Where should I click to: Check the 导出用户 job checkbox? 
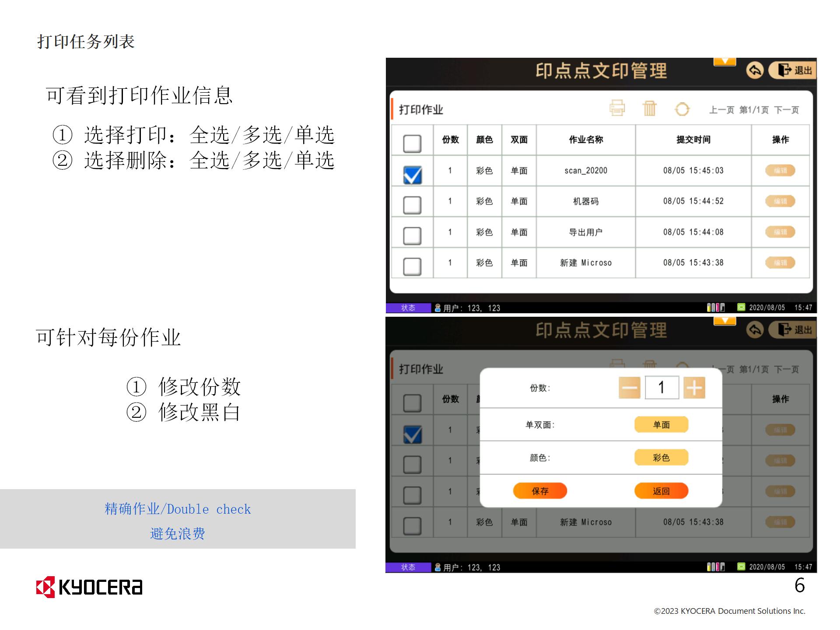coord(412,235)
